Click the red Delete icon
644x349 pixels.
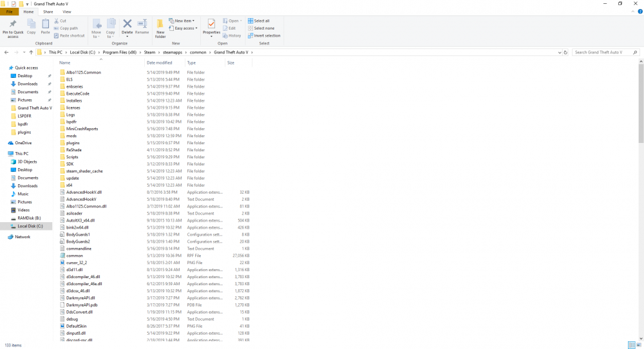pos(128,24)
